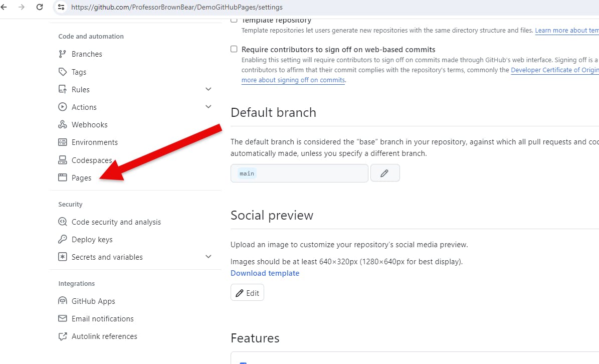Open Webhooks settings from the sidebar

click(x=89, y=124)
